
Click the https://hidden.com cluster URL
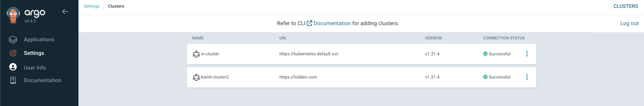click(298, 77)
